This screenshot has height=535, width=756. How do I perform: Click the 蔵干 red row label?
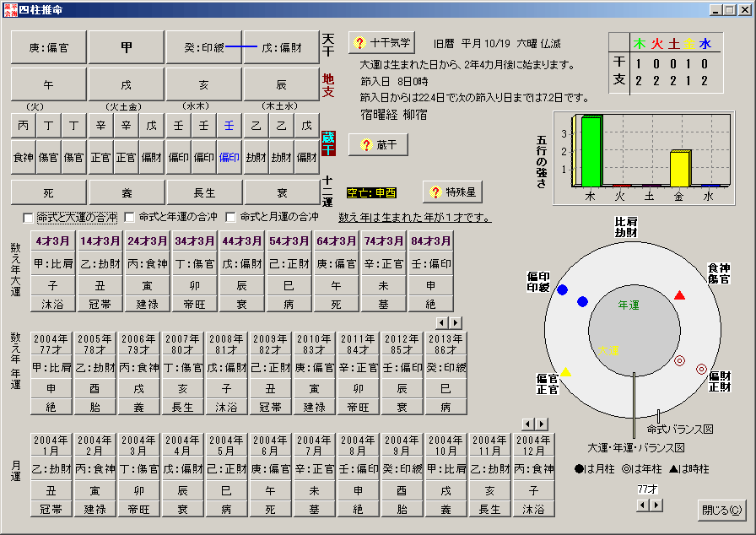[x=328, y=143]
